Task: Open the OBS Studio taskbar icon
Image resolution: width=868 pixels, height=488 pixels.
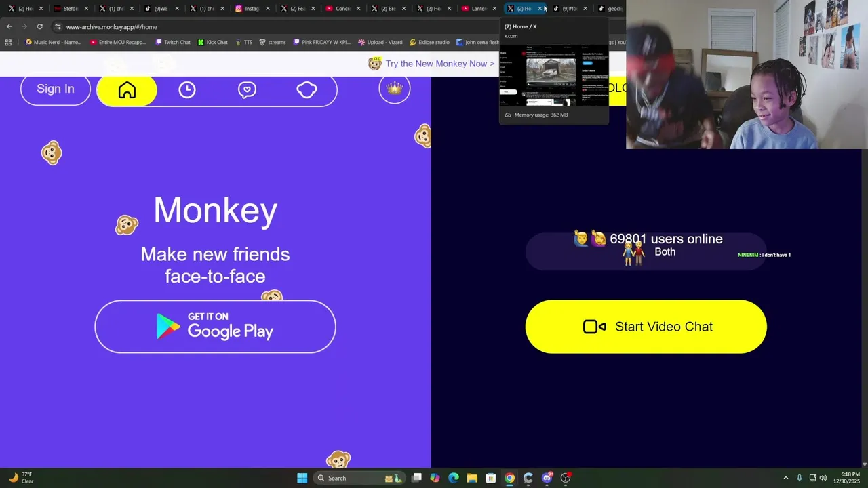Action: pyautogui.click(x=566, y=478)
